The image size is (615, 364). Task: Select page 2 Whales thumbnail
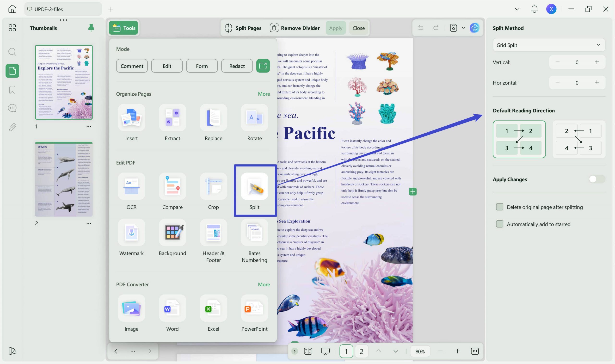point(64,179)
